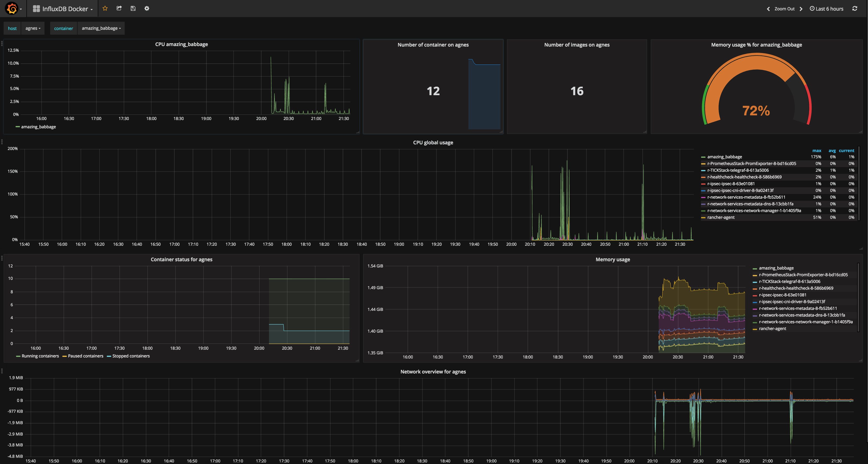
Task: Star this dashboard as favorite
Action: click(x=105, y=9)
